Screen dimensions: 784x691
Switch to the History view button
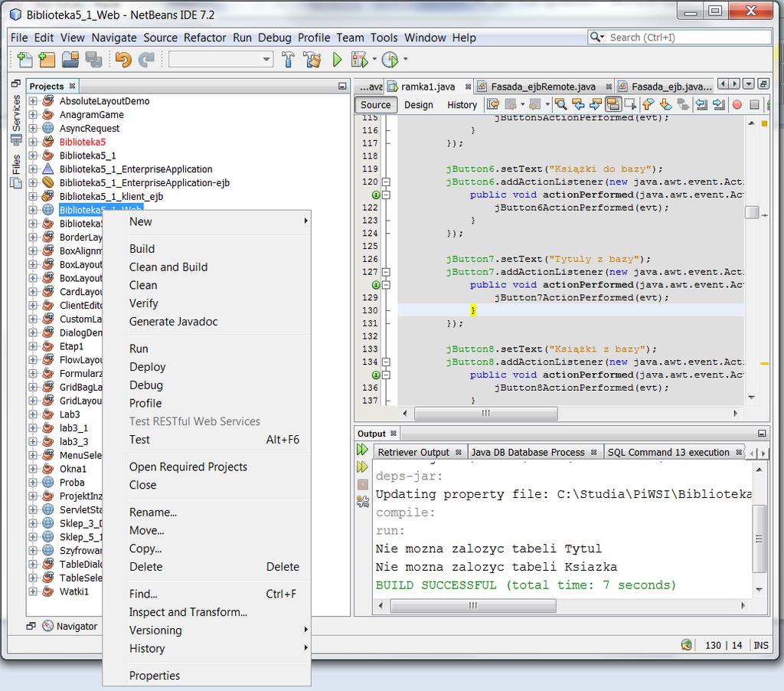(x=462, y=105)
